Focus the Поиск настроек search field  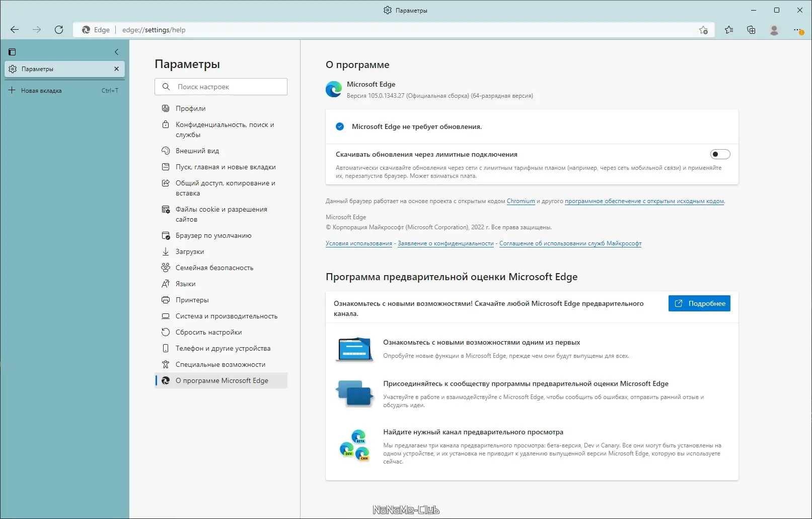221,87
